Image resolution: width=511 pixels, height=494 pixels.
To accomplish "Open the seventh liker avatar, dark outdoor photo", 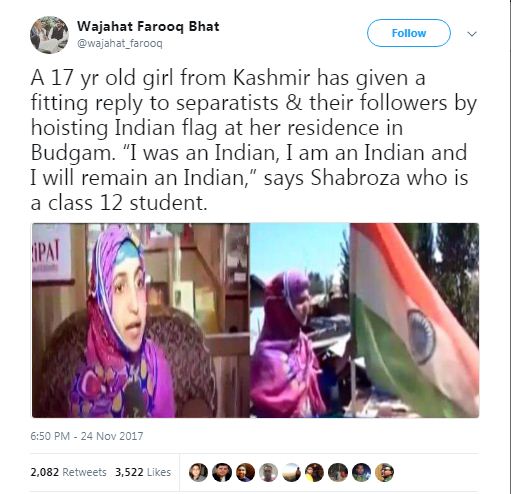I will pyautogui.click(x=338, y=472).
